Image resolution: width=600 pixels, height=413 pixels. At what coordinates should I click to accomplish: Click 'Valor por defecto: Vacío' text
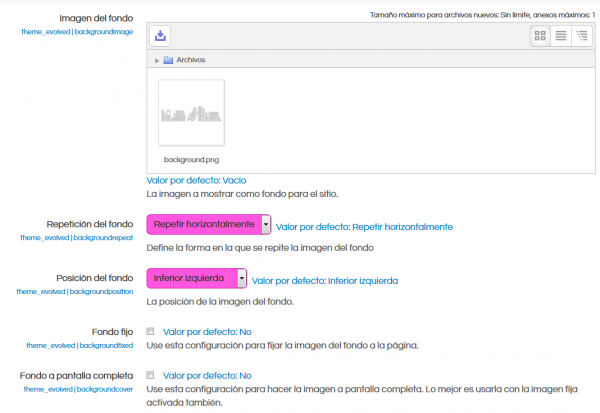point(196,180)
